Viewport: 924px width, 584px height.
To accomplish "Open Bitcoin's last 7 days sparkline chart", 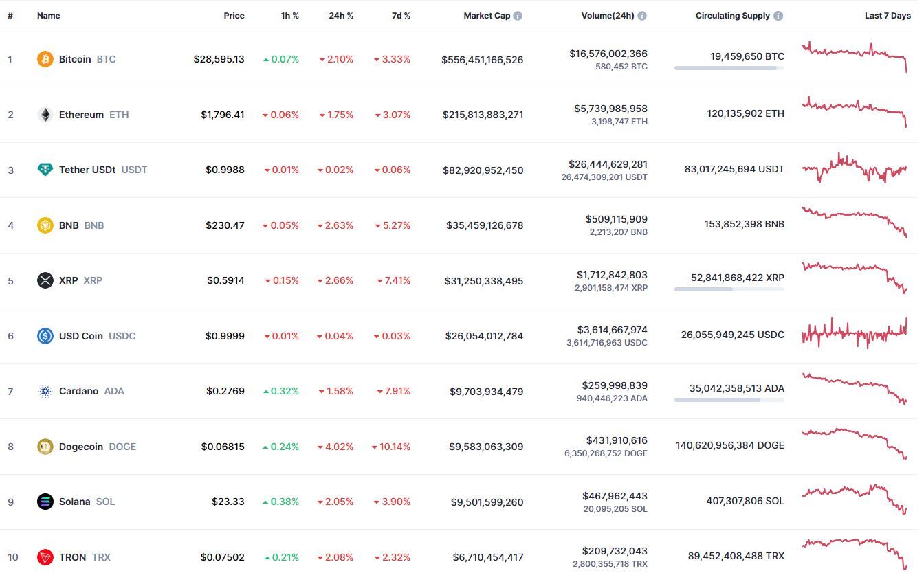I will [x=855, y=57].
